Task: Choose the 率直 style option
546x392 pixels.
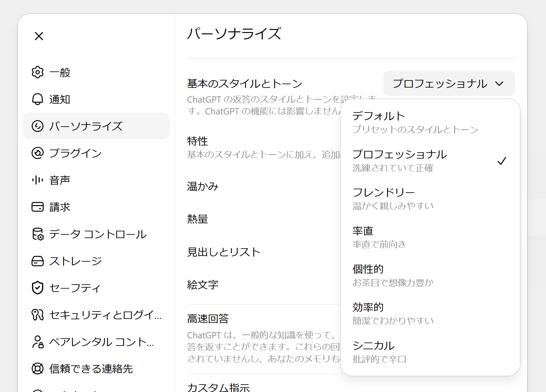Action: point(430,237)
